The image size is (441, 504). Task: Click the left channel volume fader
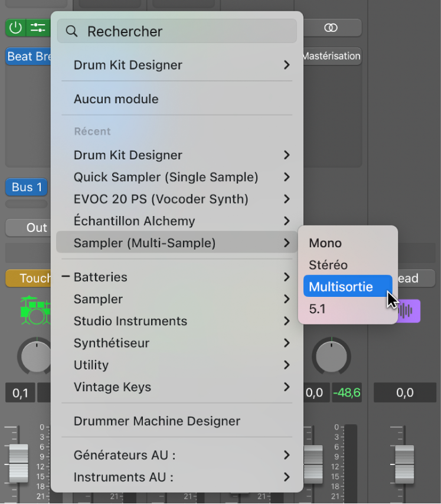pos(18,457)
